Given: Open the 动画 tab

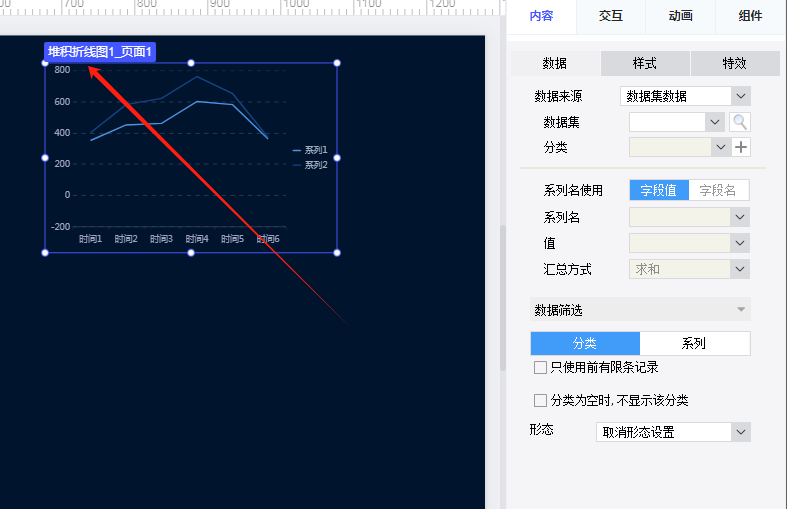Looking at the screenshot, I should 681,16.
